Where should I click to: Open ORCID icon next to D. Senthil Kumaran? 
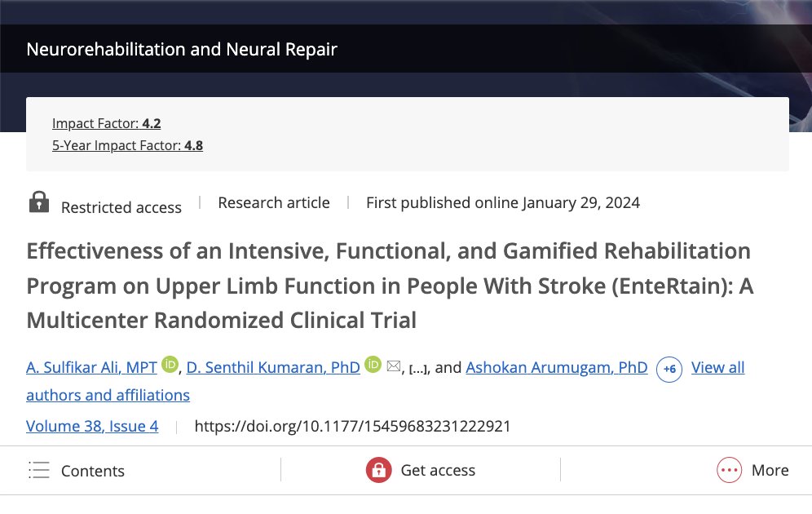point(373,365)
